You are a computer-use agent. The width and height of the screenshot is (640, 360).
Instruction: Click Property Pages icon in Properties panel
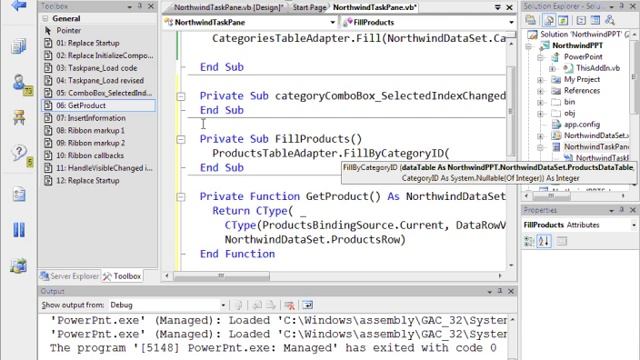point(562,241)
